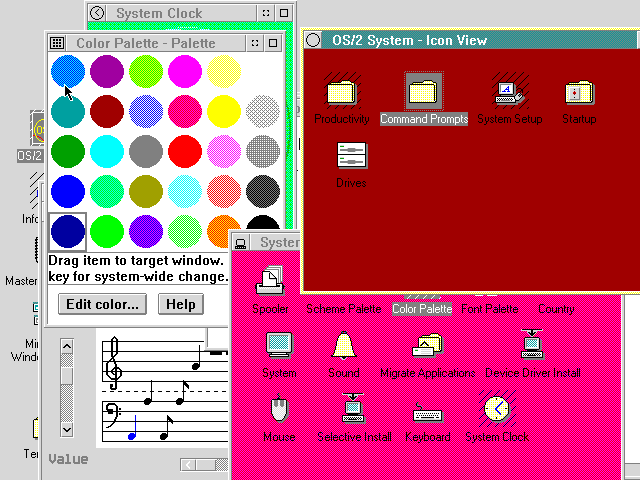Click Color Palette window title-bar grid icon
Screen dimensions: 640x480
[57, 43]
